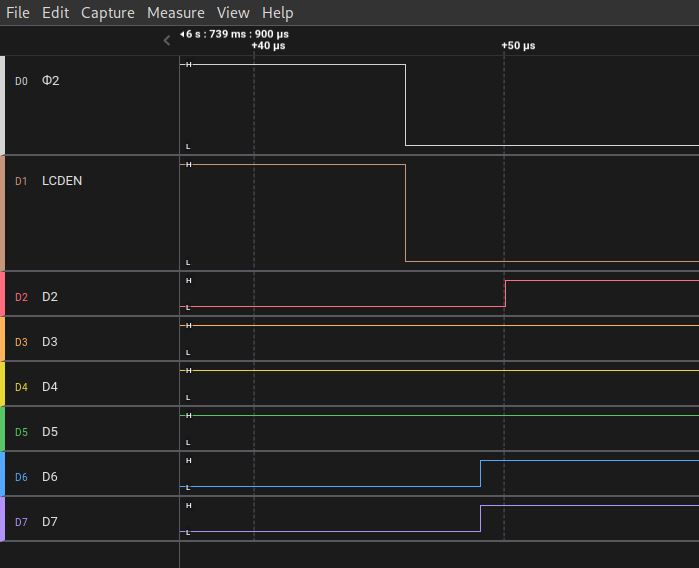
Task: Click the rising edge of the D7 waveform
Action: pyautogui.click(x=481, y=518)
